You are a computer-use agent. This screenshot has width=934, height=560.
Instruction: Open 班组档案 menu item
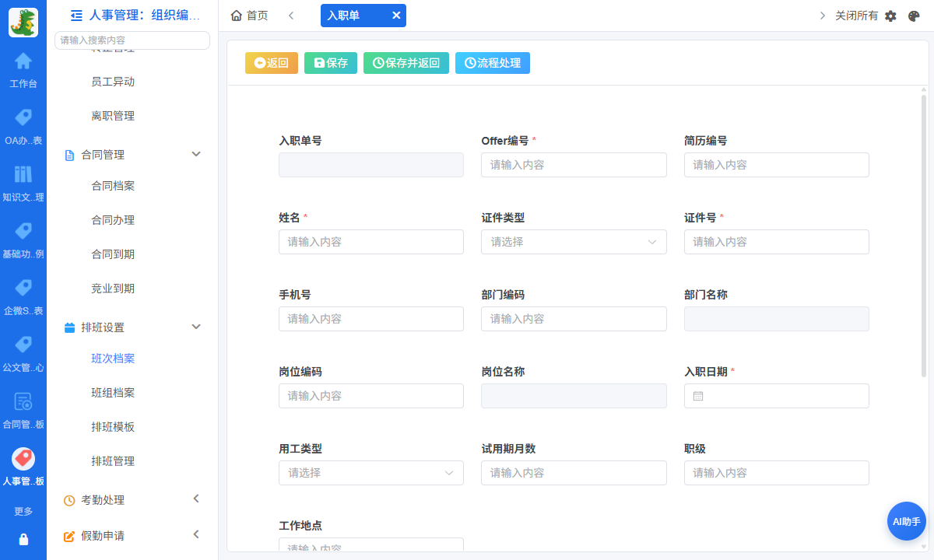[113, 393]
